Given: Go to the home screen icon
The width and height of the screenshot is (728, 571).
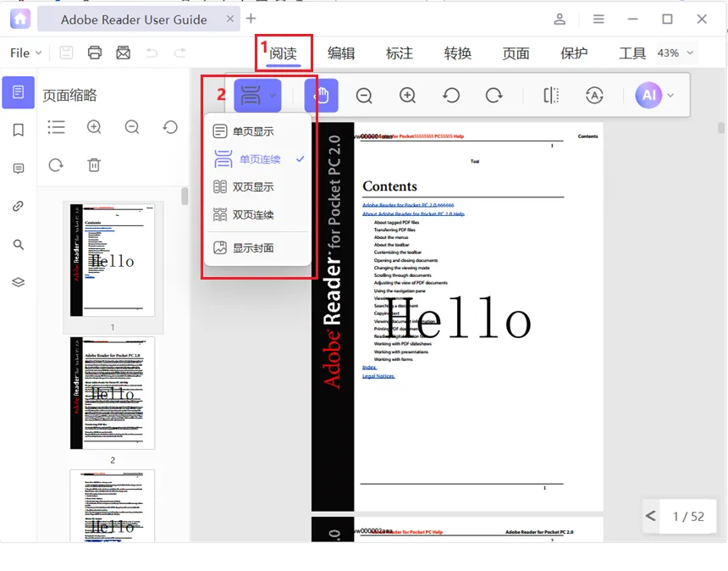Looking at the screenshot, I should click(20, 19).
